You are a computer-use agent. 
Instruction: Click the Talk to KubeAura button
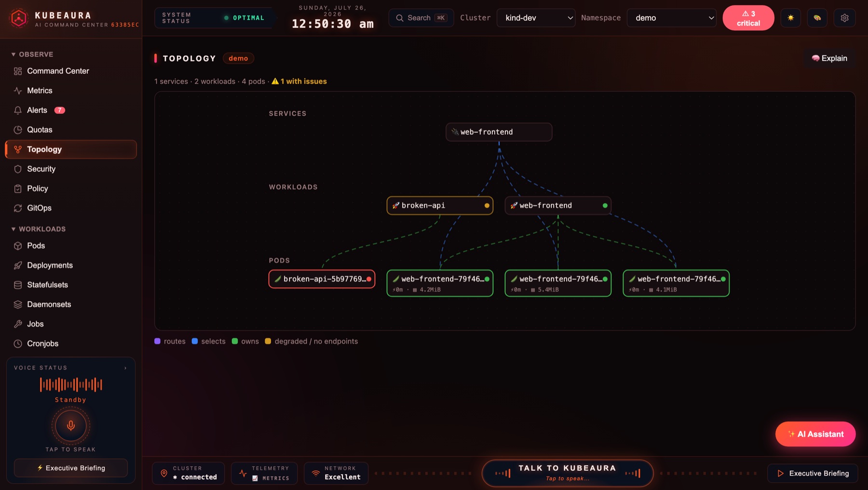tap(568, 473)
